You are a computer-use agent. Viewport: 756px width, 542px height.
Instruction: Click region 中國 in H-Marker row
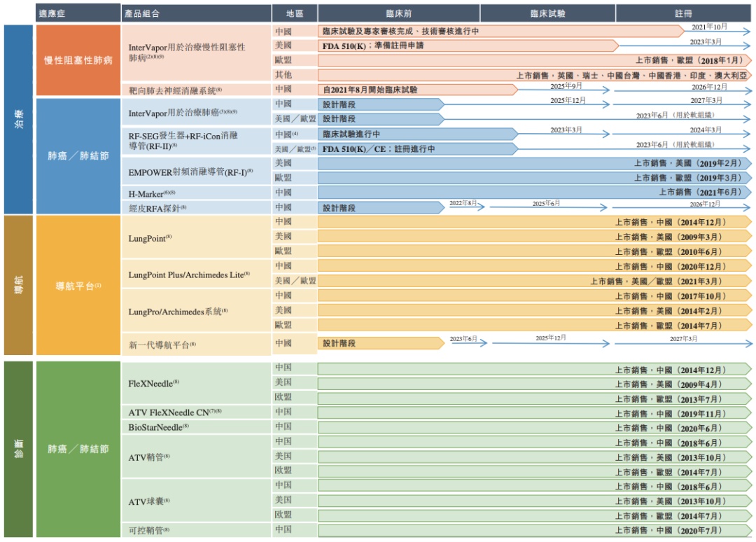click(294, 193)
